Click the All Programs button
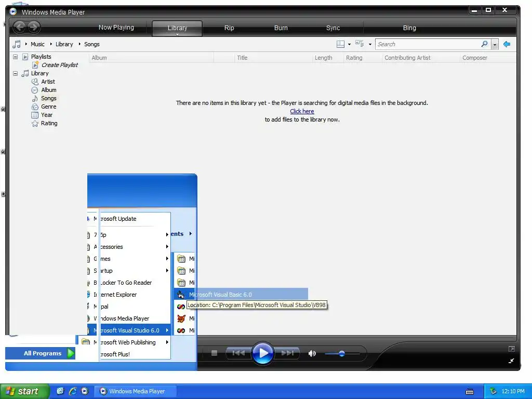The width and height of the screenshot is (532, 399). point(41,353)
